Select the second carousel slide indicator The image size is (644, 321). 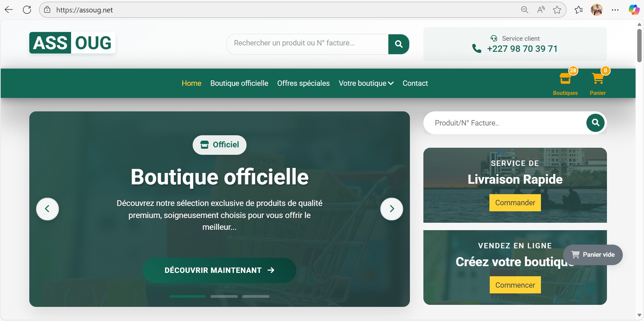[x=224, y=296]
